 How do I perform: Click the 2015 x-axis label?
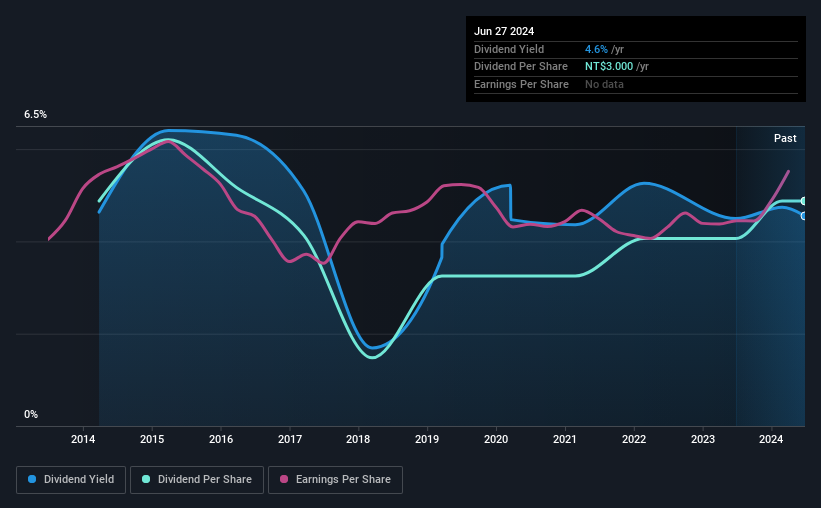(152, 439)
